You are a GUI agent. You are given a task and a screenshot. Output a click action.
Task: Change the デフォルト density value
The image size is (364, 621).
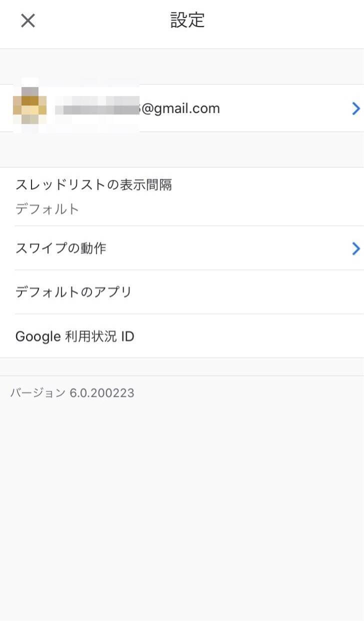(x=47, y=209)
